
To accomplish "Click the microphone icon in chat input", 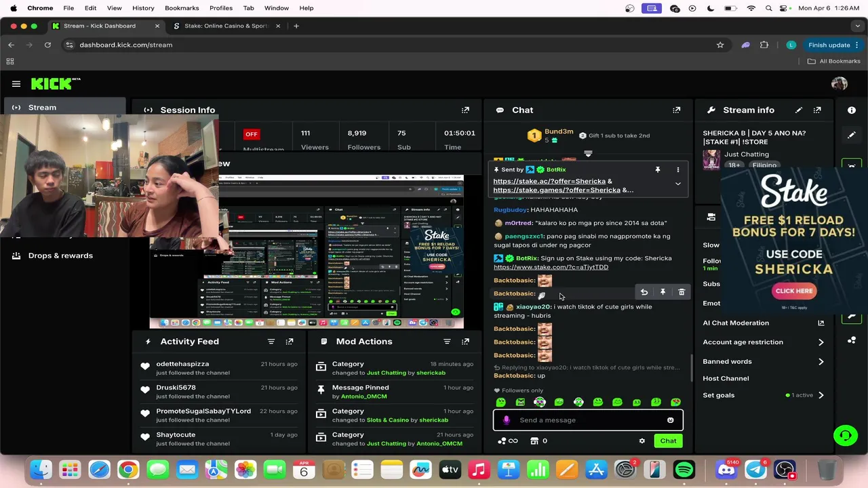I will (506, 420).
